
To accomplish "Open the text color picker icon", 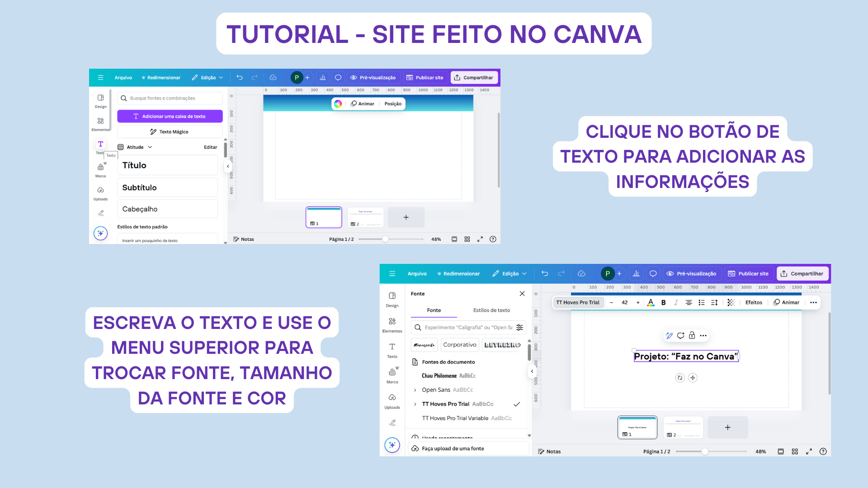I will pyautogui.click(x=651, y=302).
